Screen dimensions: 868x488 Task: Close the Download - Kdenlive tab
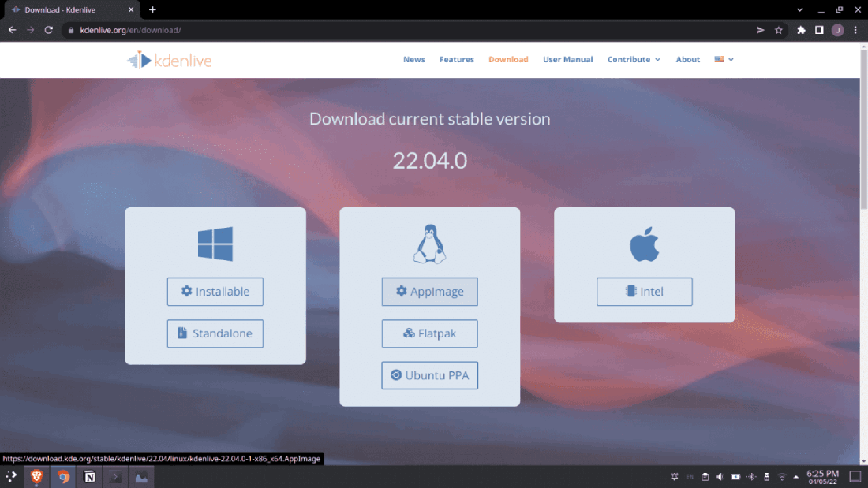[x=131, y=9]
